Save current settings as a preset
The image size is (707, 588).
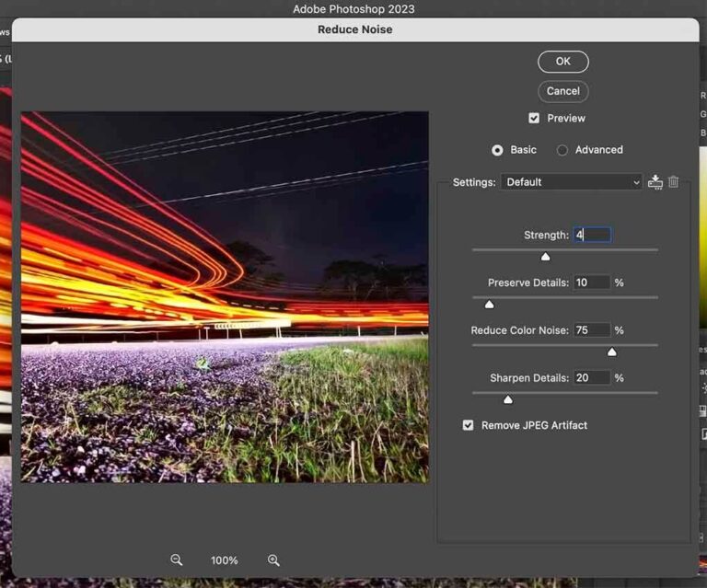(x=655, y=182)
